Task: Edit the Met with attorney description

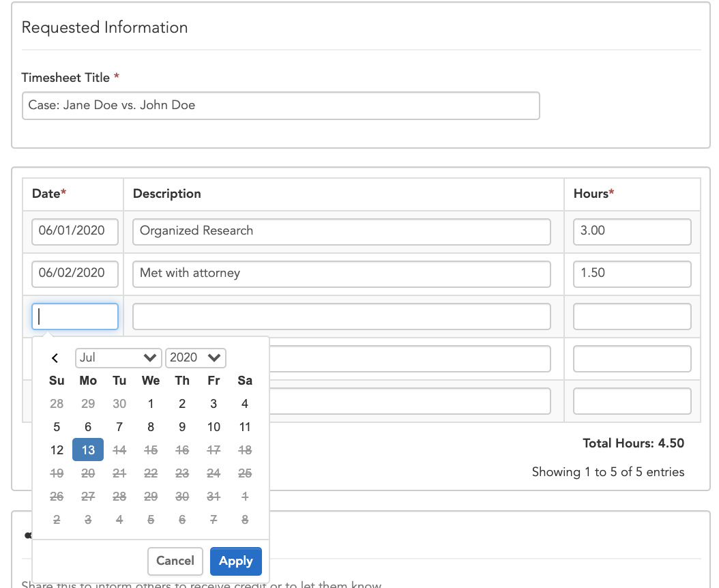Action: 342,274
